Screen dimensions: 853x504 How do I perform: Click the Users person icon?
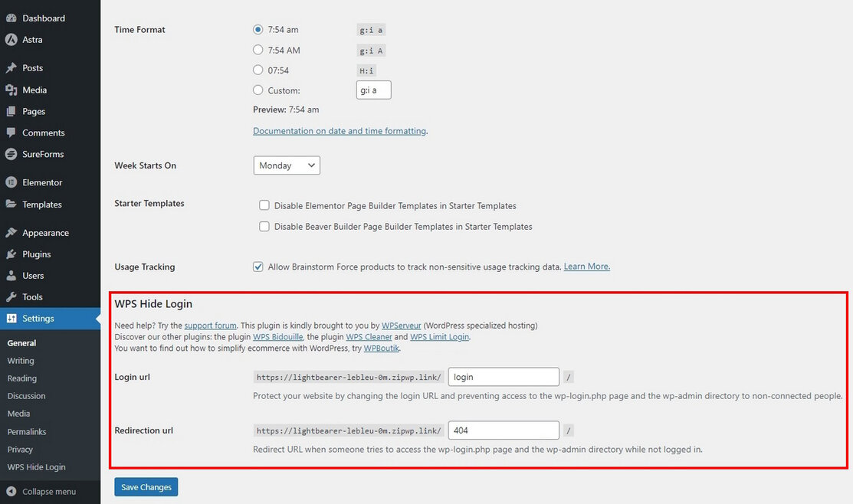(x=11, y=276)
